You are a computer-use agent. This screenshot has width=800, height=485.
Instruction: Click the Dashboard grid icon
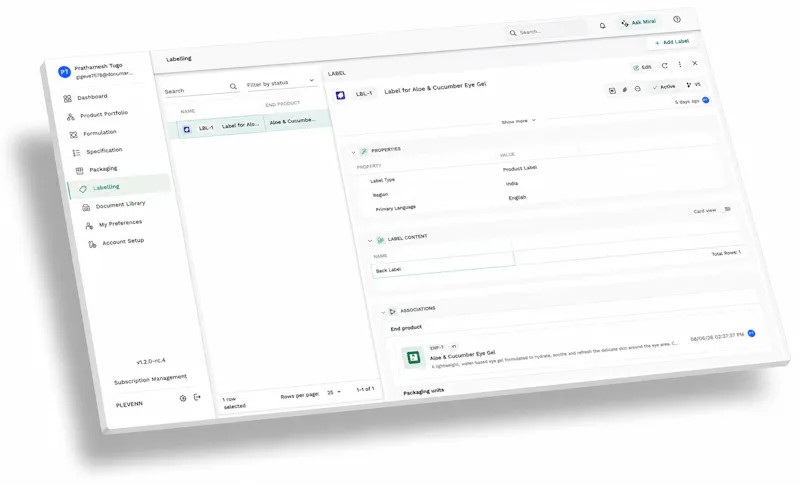[x=67, y=99]
